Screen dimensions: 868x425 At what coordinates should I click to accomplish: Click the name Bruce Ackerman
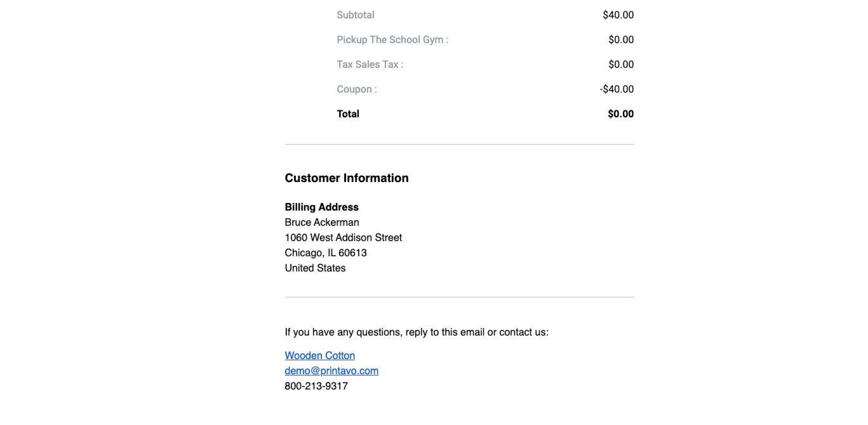(x=322, y=223)
